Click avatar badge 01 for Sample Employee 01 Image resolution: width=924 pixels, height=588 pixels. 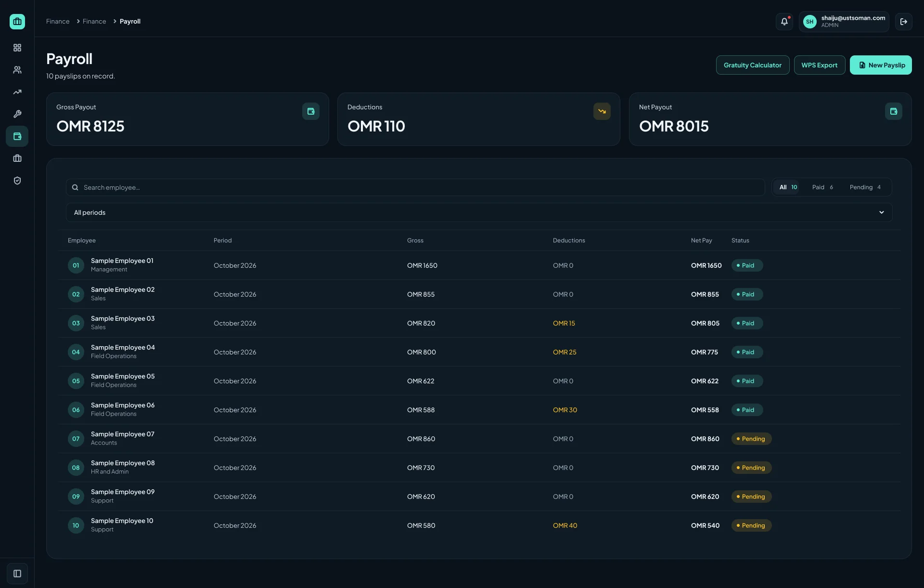[76, 265]
